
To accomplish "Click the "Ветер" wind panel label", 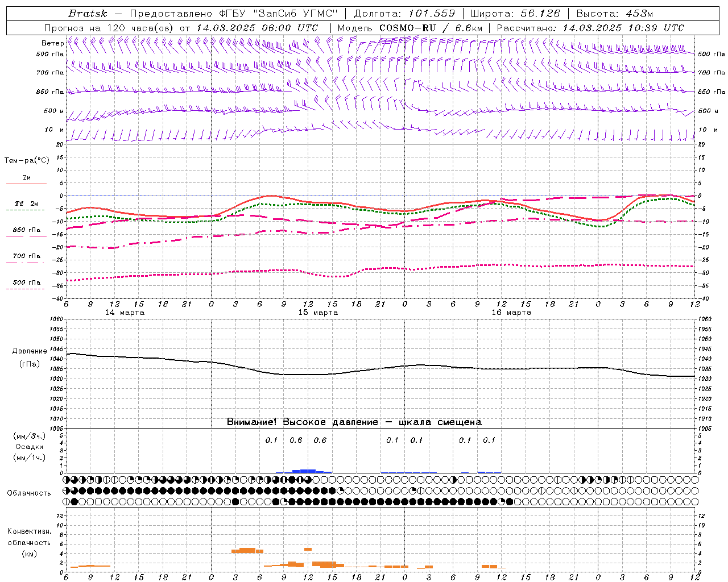I will coord(53,43).
